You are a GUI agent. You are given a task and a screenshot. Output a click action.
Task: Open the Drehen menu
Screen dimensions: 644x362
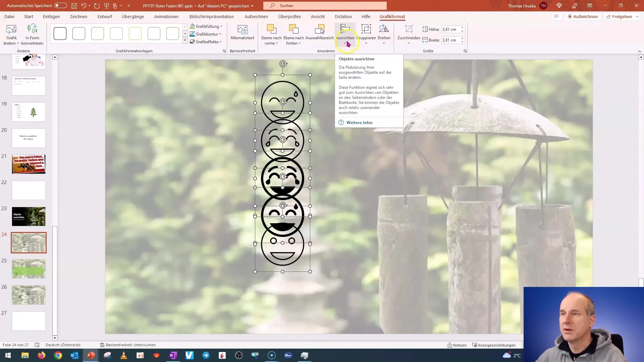click(384, 35)
